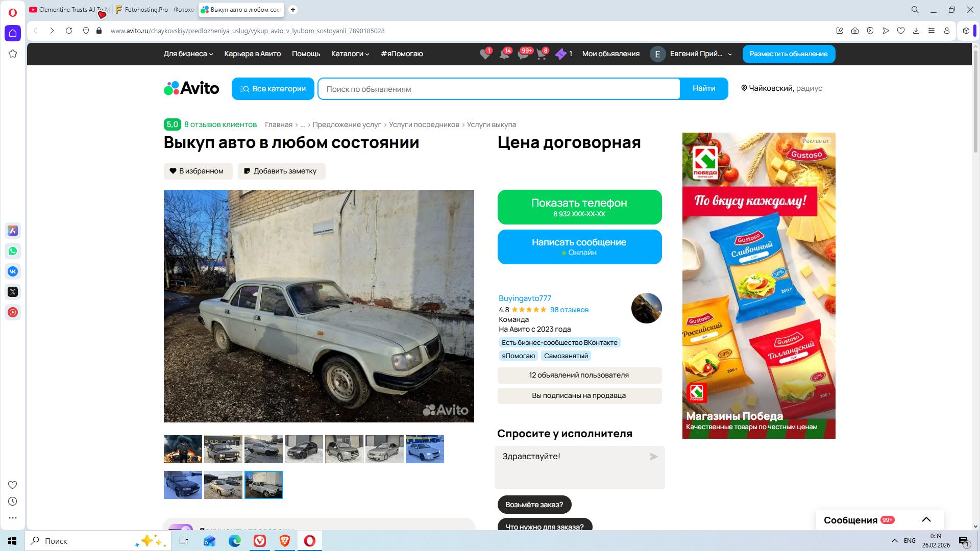Image resolution: width=980 pixels, height=551 pixels.
Task: Open Opera snapshot camera icon
Action: (855, 31)
